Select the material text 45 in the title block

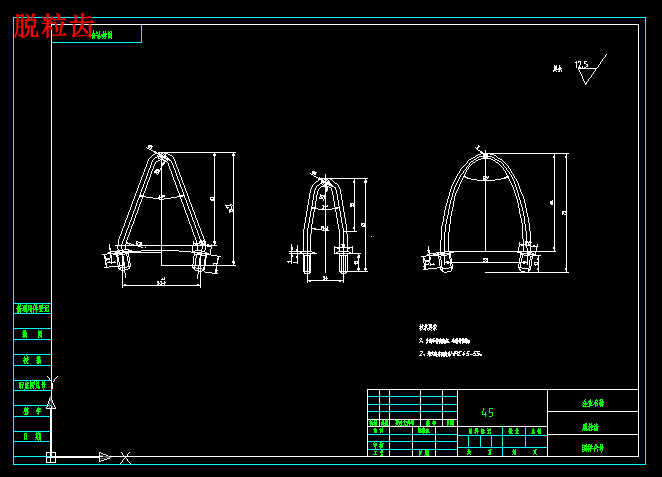pos(488,412)
